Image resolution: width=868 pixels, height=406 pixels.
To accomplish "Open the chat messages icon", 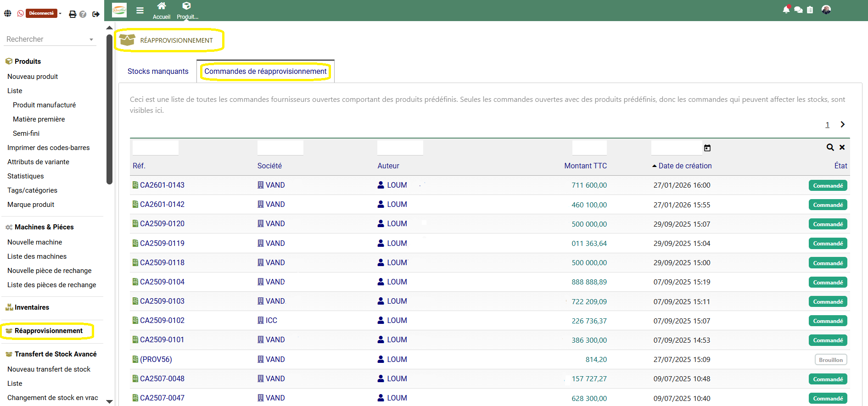I will coord(798,10).
